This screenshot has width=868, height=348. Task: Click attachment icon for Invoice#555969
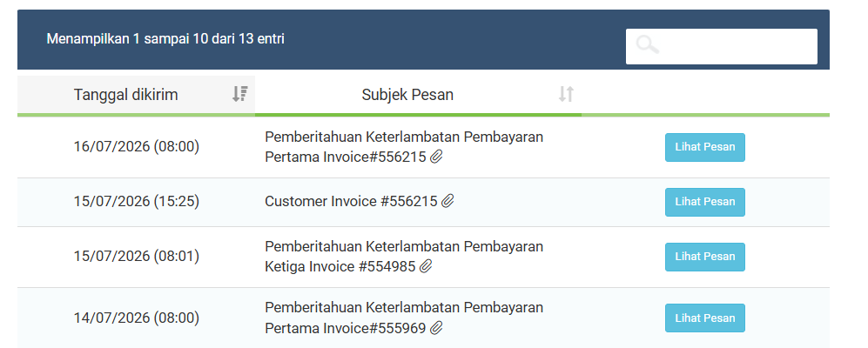tap(437, 329)
